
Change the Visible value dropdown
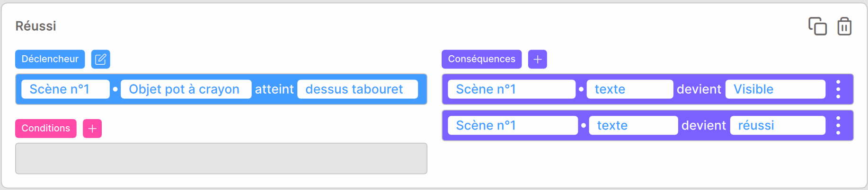point(775,89)
